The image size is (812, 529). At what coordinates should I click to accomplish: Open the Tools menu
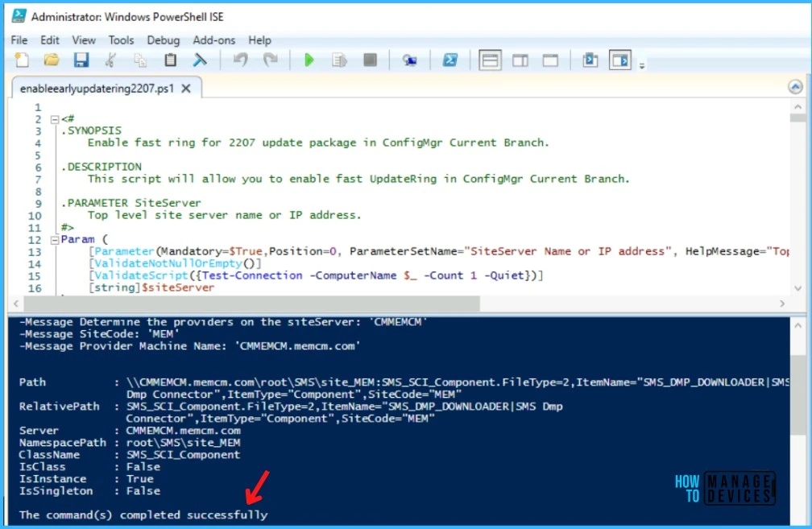[121, 40]
